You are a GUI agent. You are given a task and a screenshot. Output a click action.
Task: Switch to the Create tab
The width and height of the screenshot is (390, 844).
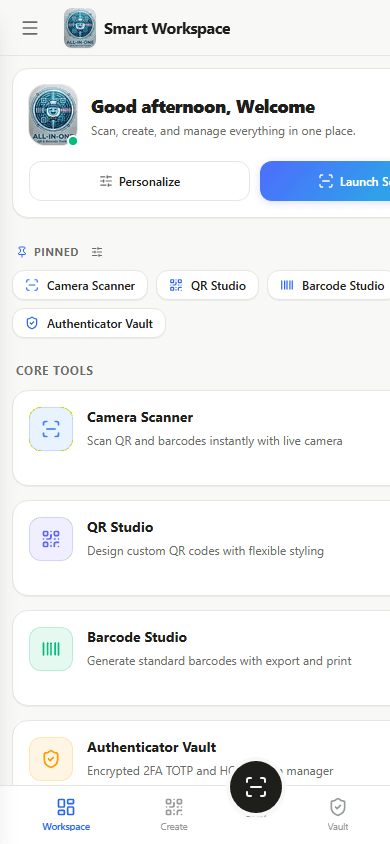[x=174, y=815]
